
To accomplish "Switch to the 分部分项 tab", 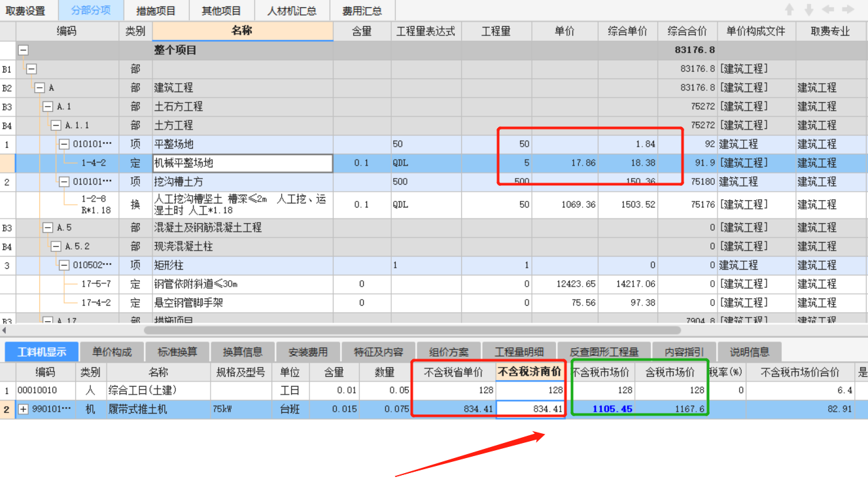I will click(91, 10).
